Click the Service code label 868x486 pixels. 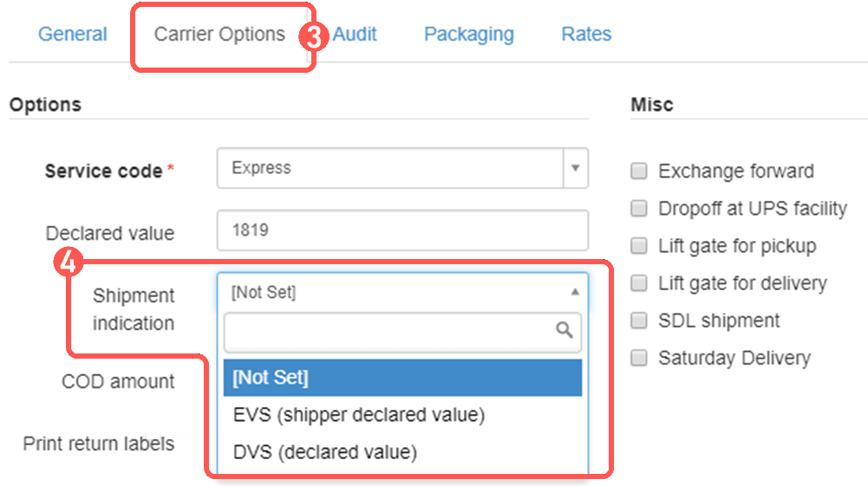[103, 171]
